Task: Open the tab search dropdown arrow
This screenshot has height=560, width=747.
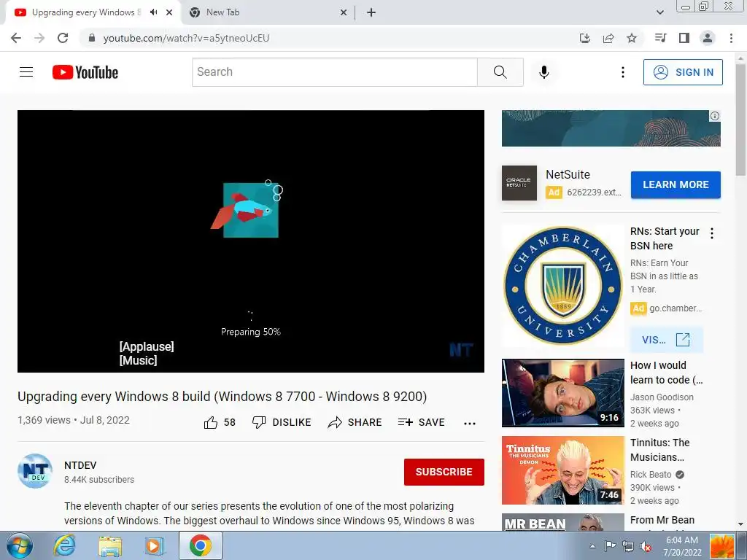Action: (659, 12)
